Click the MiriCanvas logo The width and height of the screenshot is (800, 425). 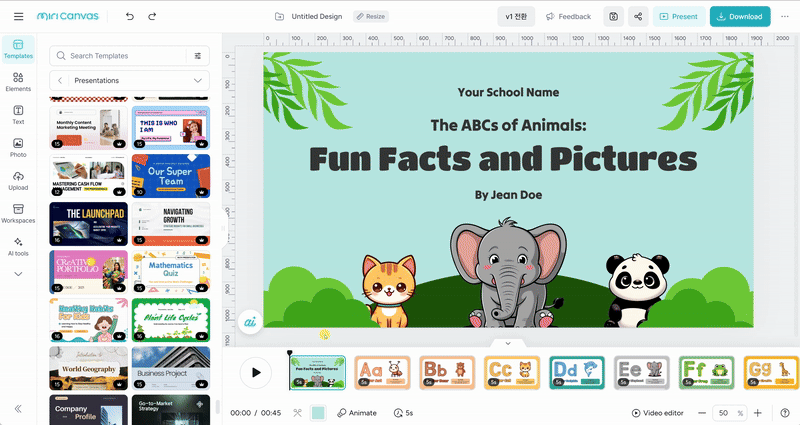[x=68, y=16]
